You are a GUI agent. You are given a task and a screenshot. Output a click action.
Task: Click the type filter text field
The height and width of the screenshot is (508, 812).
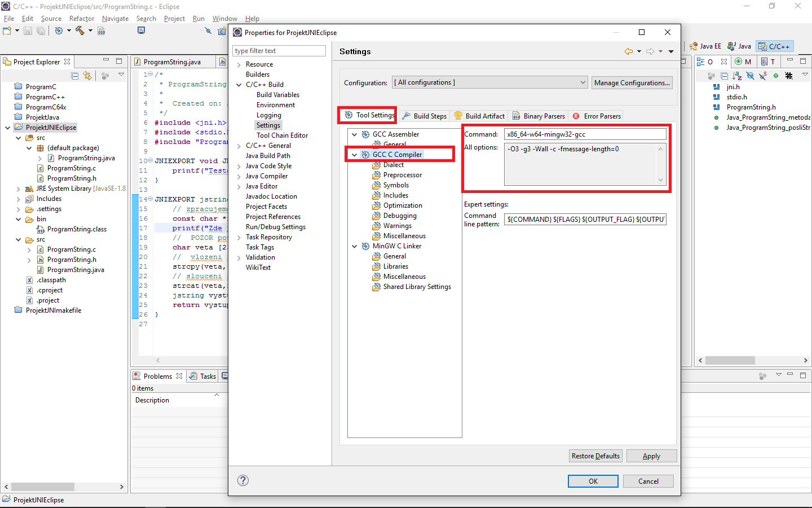click(279, 51)
